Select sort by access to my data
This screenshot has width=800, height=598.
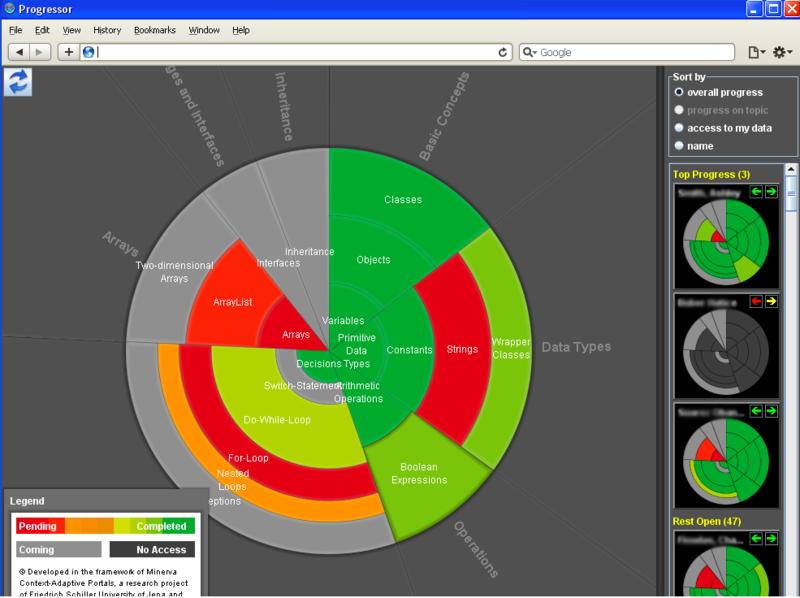click(x=723, y=128)
